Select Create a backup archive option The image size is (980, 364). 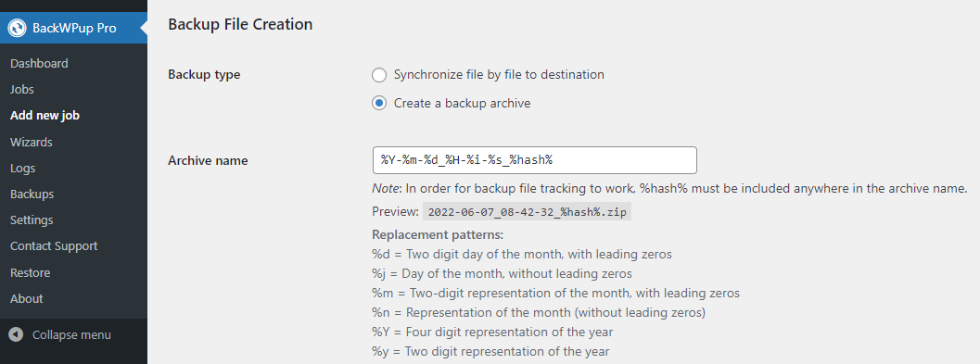click(379, 103)
